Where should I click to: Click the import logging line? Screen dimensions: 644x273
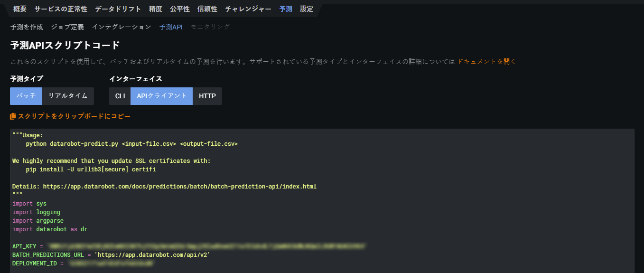(x=36, y=212)
